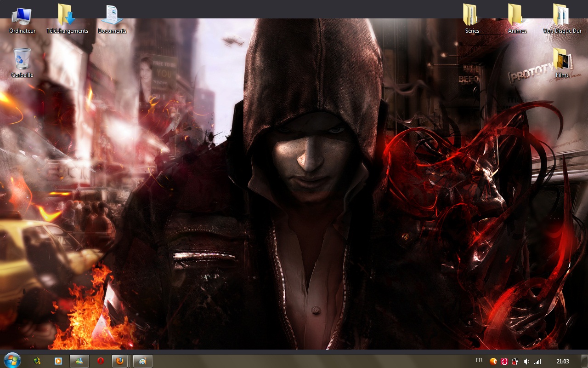Open the battery power tray icon

point(515,362)
